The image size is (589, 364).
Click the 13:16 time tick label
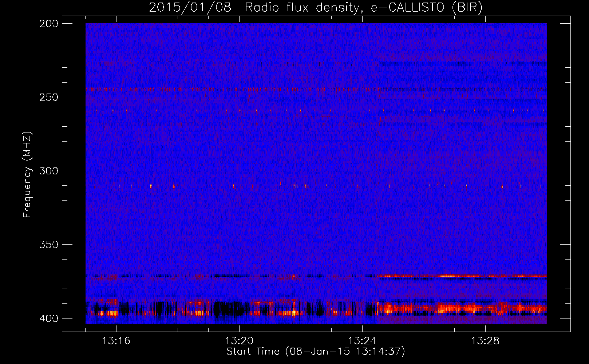(116, 341)
